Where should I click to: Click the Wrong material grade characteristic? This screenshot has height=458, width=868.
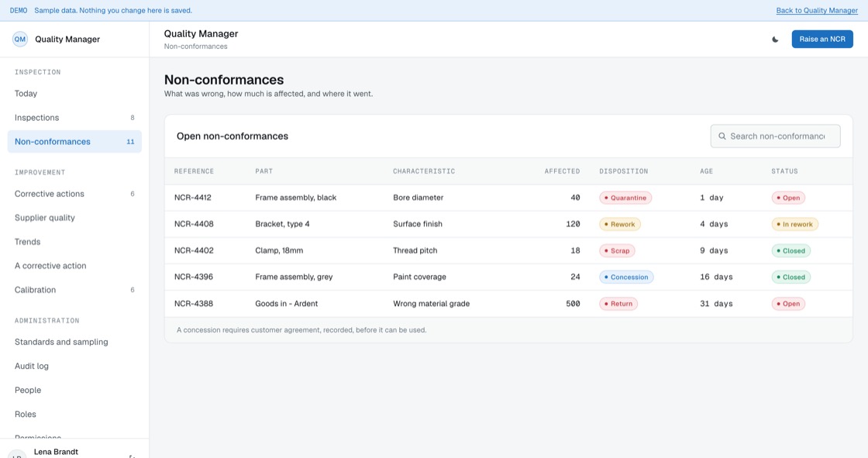[x=431, y=304]
